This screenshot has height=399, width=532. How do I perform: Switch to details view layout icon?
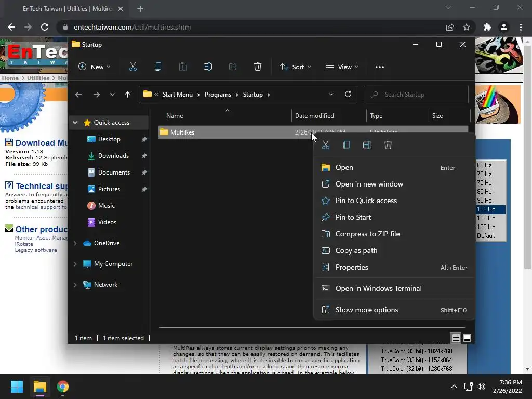(456, 338)
